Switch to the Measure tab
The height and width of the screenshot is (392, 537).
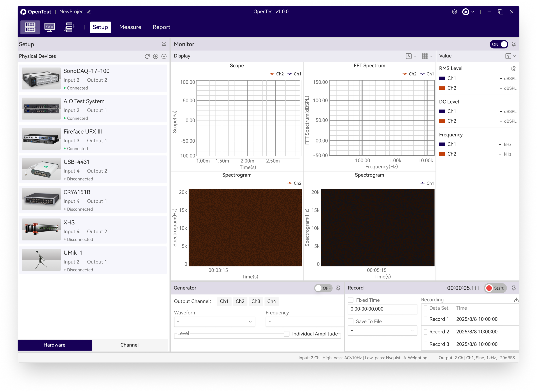[x=130, y=27]
